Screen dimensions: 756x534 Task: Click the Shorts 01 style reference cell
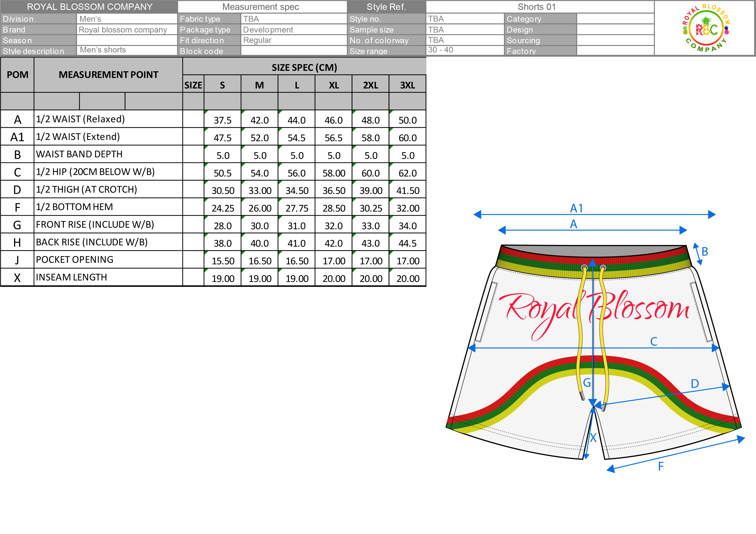536,7
